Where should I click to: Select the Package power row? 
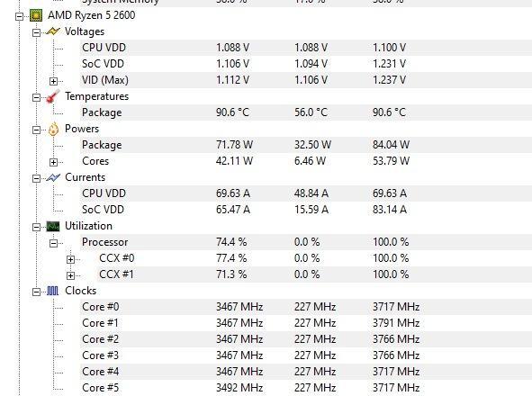(x=306, y=145)
